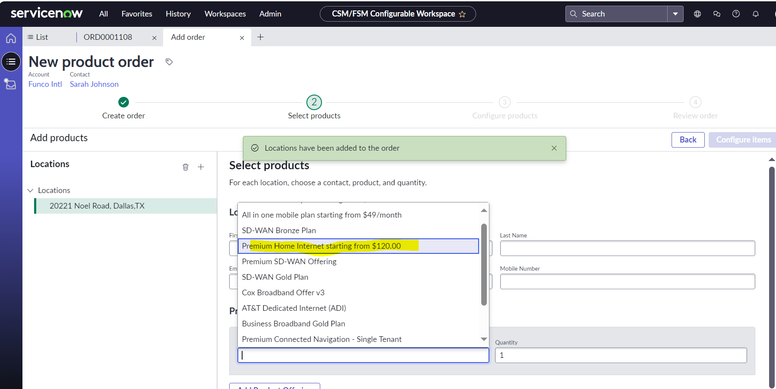Click the Back button

(688, 140)
